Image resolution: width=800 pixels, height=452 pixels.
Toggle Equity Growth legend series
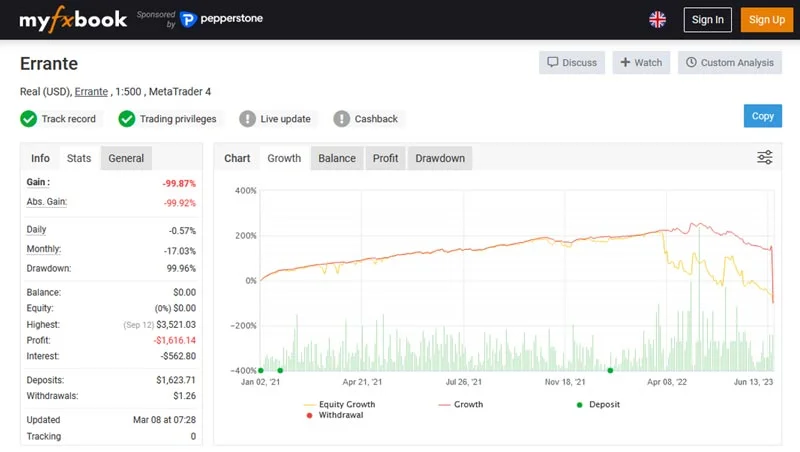point(340,404)
